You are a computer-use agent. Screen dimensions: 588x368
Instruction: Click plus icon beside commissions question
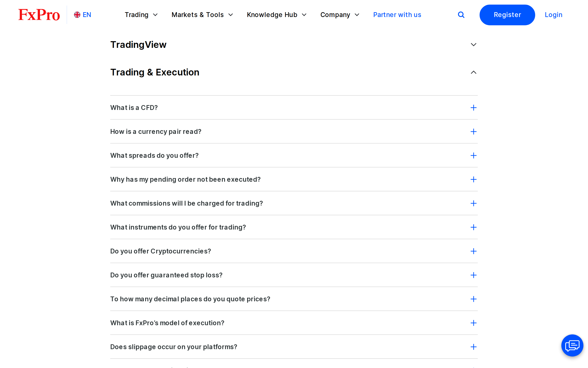point(473,203)
